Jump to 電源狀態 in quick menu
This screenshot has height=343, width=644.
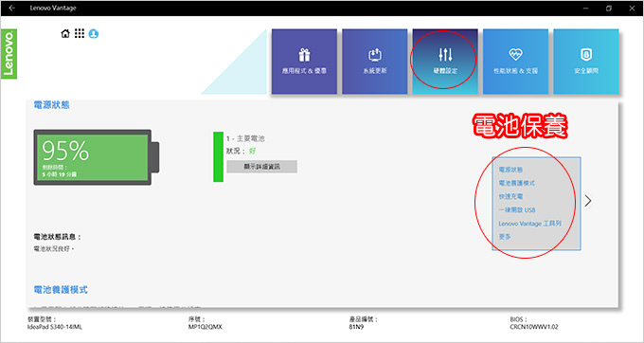[x=510, y=170]
